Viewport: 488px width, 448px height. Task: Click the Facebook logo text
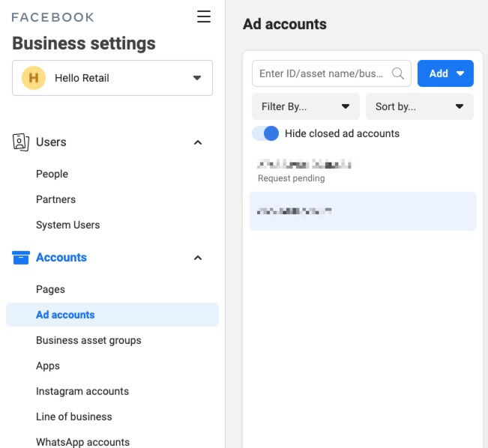(x=52, y=16)
